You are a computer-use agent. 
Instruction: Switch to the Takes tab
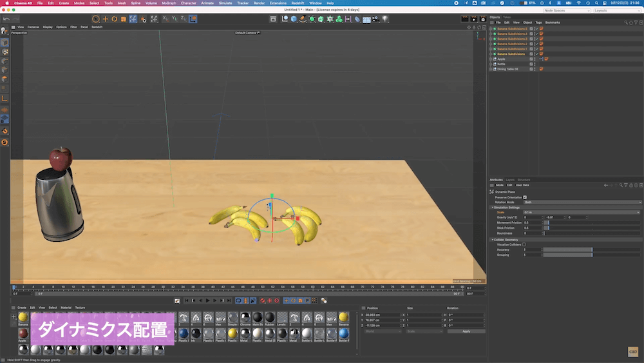coord(507,17)
